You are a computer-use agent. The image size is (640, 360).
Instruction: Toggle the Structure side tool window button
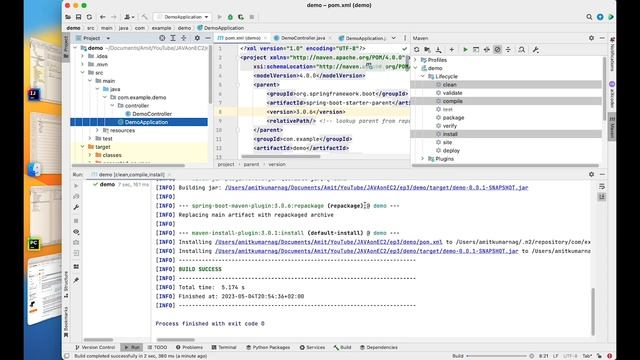tap(66, 284)
